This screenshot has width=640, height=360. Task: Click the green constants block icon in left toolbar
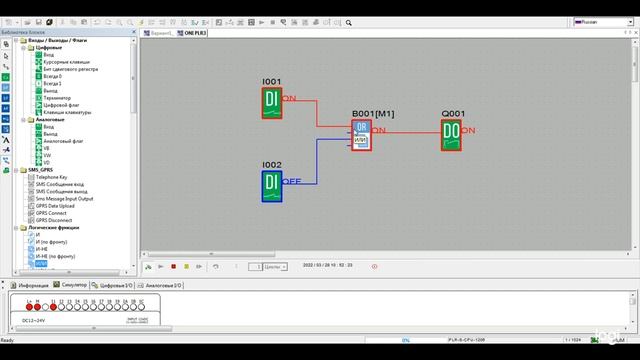(6, 77)
